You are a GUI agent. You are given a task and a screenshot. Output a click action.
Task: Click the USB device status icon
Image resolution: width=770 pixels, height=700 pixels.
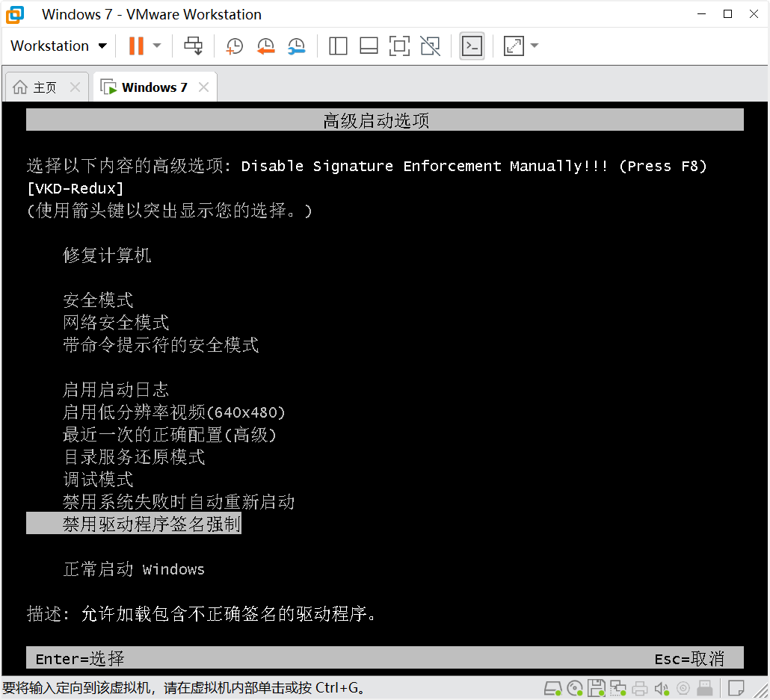(705, 688)
